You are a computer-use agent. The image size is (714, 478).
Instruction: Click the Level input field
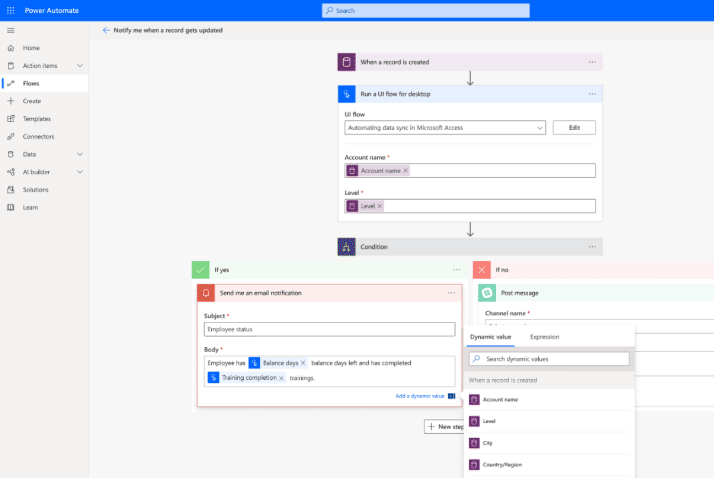coord(470,206)
